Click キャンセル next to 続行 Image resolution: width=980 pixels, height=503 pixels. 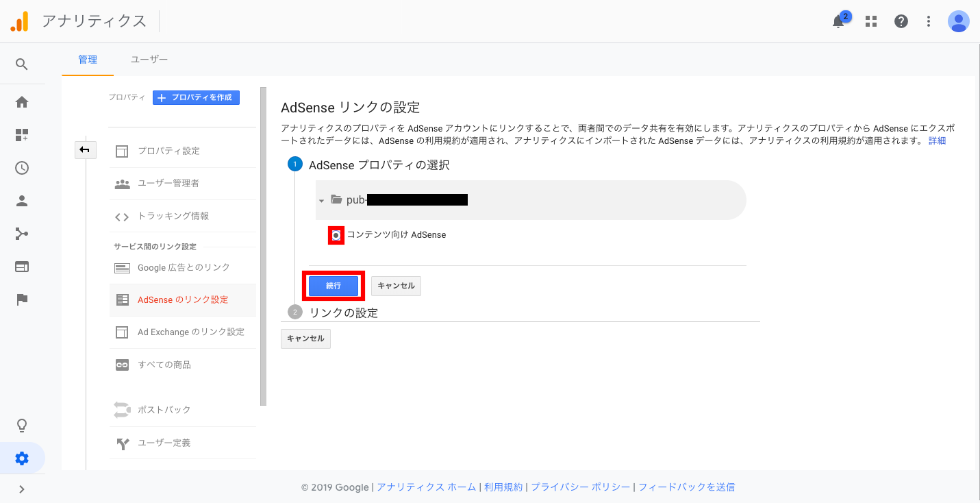(396, 286)
